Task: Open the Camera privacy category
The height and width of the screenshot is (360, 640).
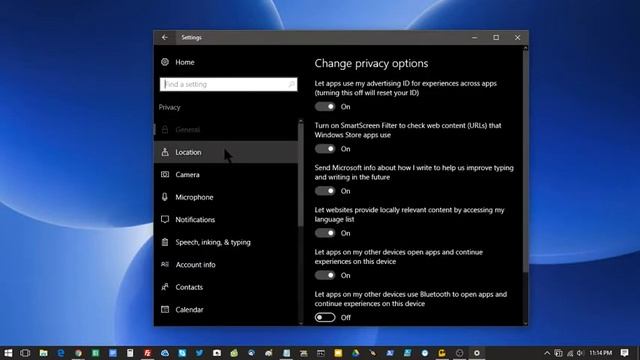Action: pyautogui.click(x=226, y=174)
